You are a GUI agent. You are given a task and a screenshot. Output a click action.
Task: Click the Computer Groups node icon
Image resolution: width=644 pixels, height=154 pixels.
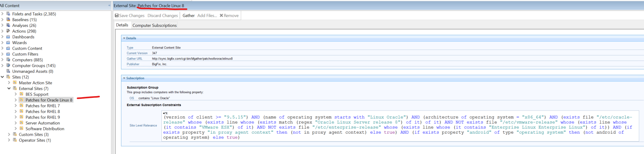[8, 65]
